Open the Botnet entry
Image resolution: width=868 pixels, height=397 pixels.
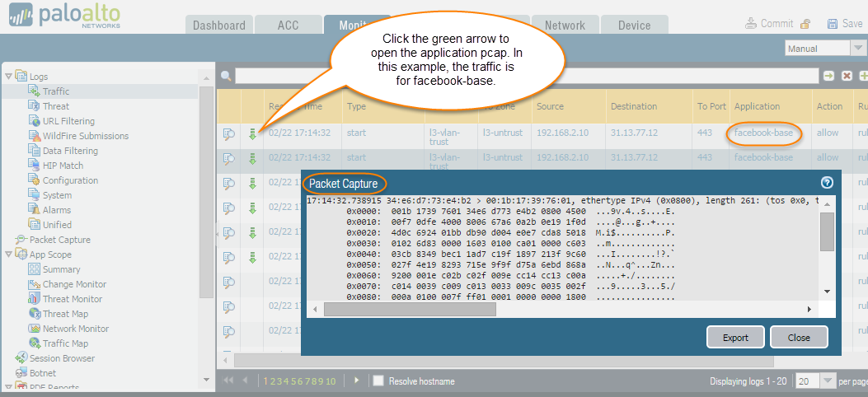(43, 373)
